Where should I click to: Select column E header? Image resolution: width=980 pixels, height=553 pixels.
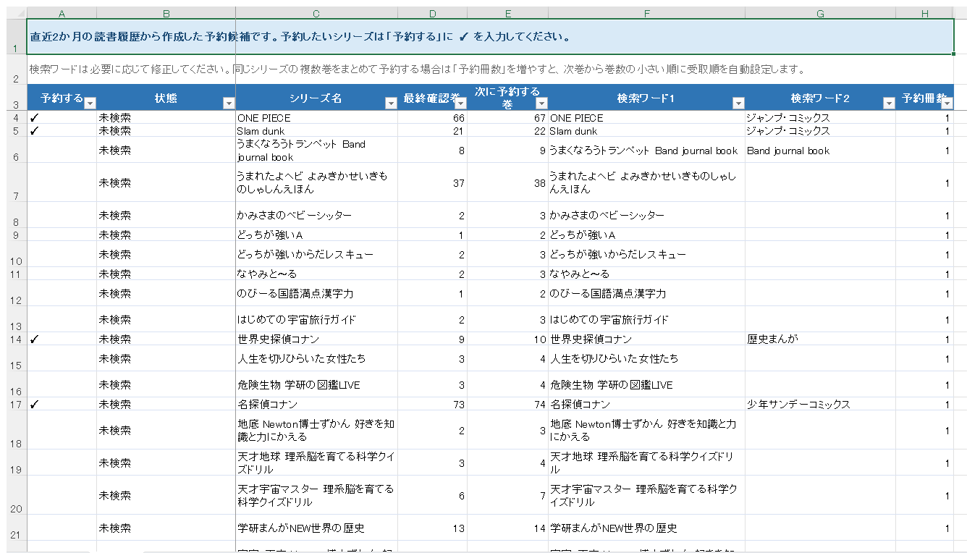coord(507,14)
